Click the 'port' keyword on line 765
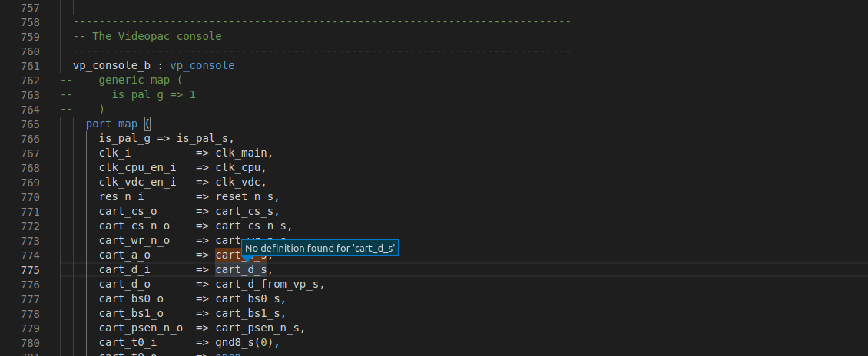868x356 pixels. point(98,124)
